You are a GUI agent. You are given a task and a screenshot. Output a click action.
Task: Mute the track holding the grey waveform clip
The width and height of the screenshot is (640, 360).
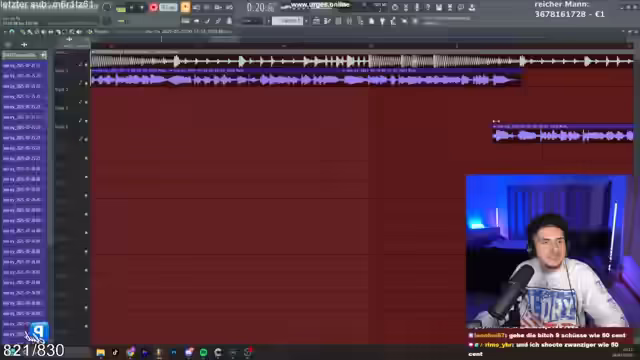pyautogui.click(x=86, y=64)
